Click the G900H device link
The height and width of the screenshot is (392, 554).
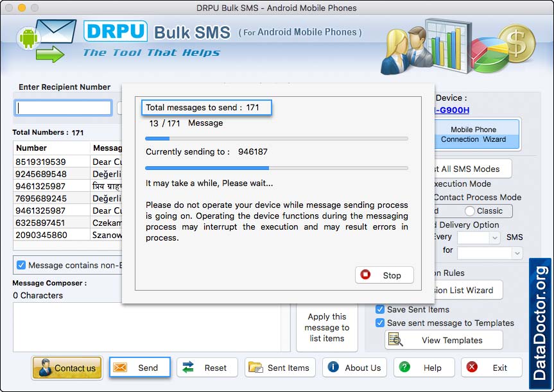(x=452, y=110)
